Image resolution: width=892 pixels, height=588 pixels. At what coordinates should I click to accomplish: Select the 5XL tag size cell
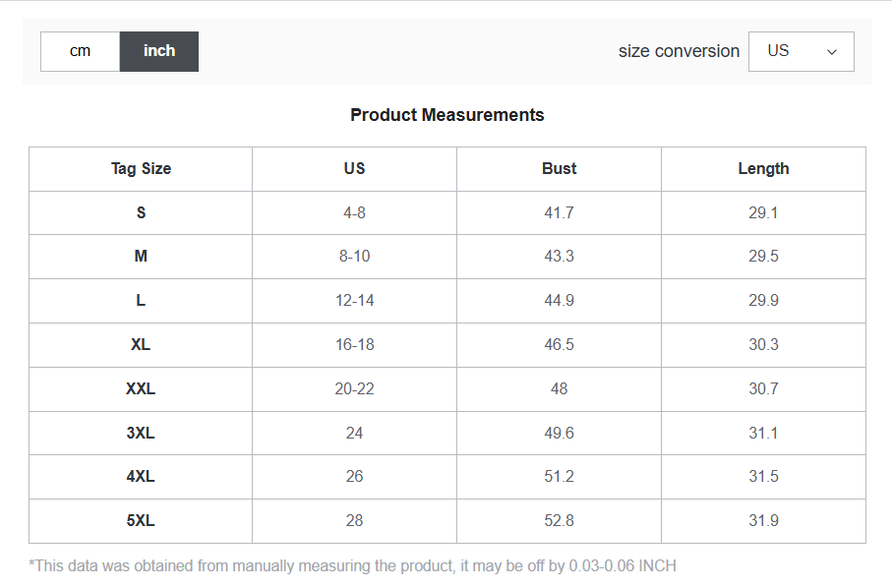(x=141, y=520)
